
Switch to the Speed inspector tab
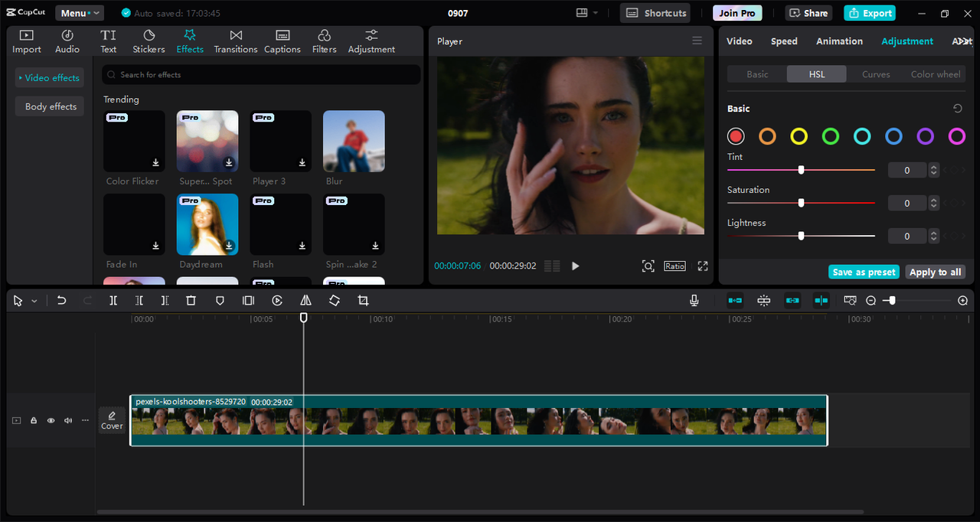(x=784, y=41)
